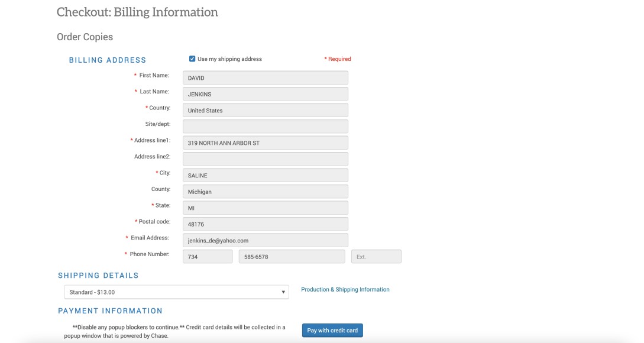
Task: Click the BILLING ADDRESS section heading
Action: pos(108,60)
